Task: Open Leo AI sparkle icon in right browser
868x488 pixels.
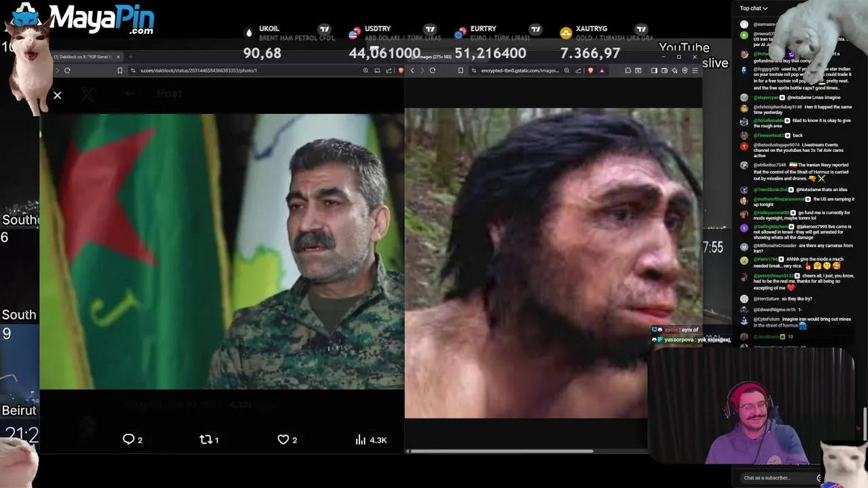Action: pyautogui.click(x=674, y=70)
